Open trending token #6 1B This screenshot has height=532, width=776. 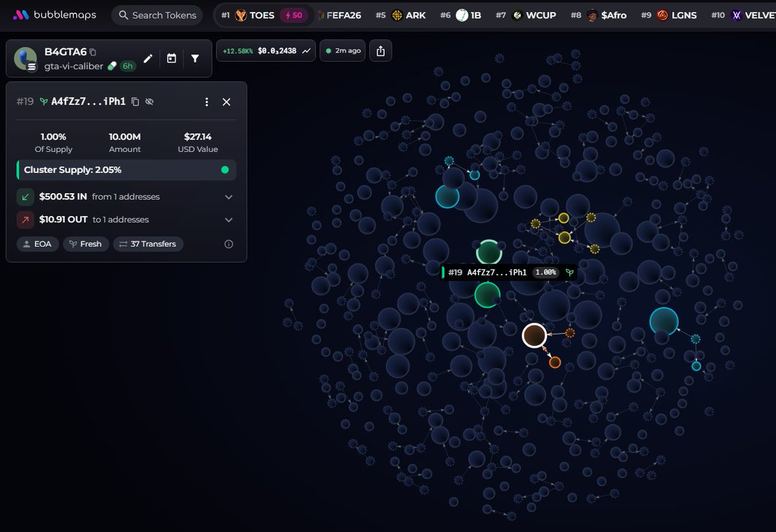[x=460, y=15]
